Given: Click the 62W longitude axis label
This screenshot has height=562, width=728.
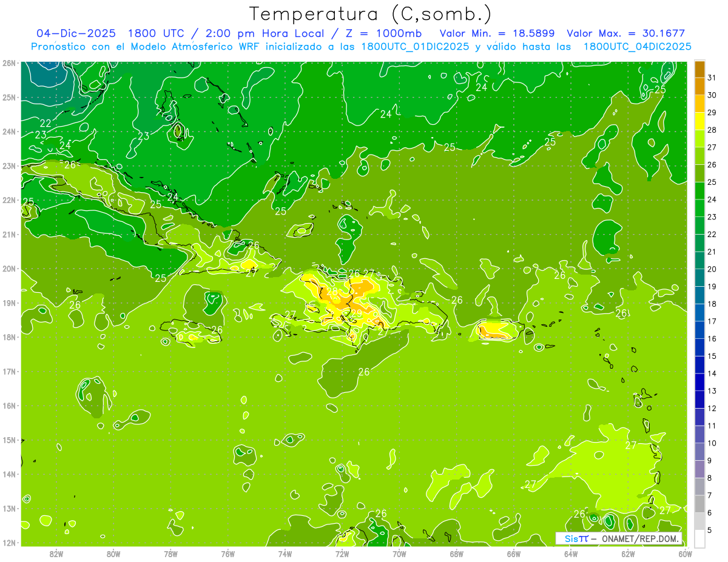Looking at the screenshot, I should pos(628,554).
